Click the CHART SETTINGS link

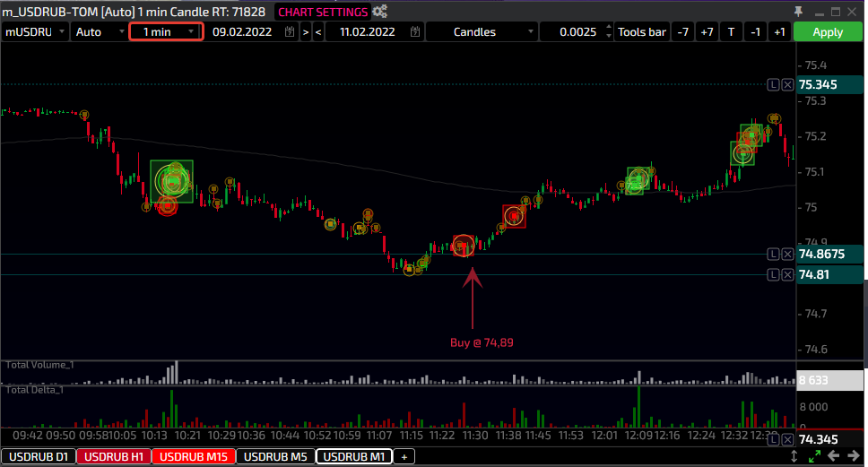tap(323, 13)
